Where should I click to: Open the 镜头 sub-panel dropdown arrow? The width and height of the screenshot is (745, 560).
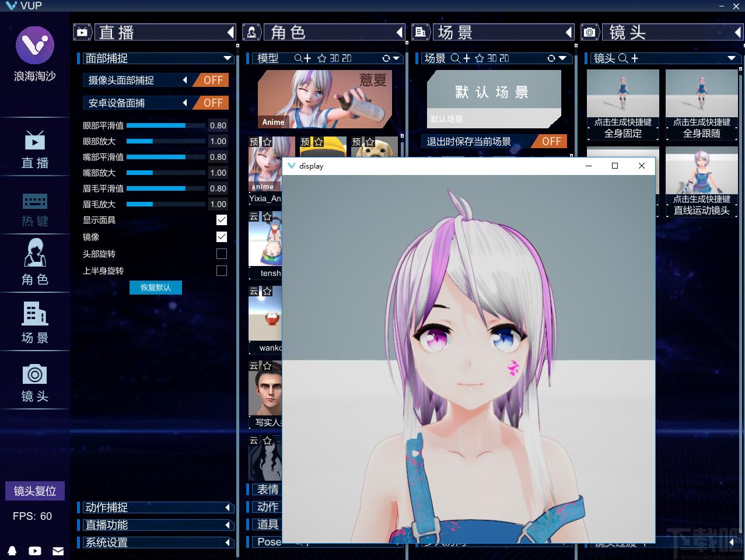click(x=732, y=58)
